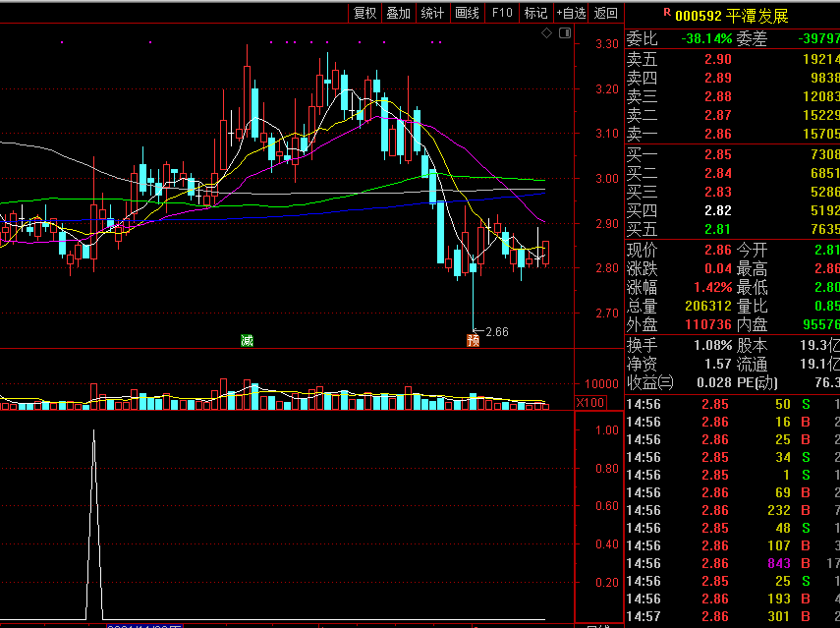Click 净资 value 1.57
The height and width of the screenshot is (628, 840).
718,365
